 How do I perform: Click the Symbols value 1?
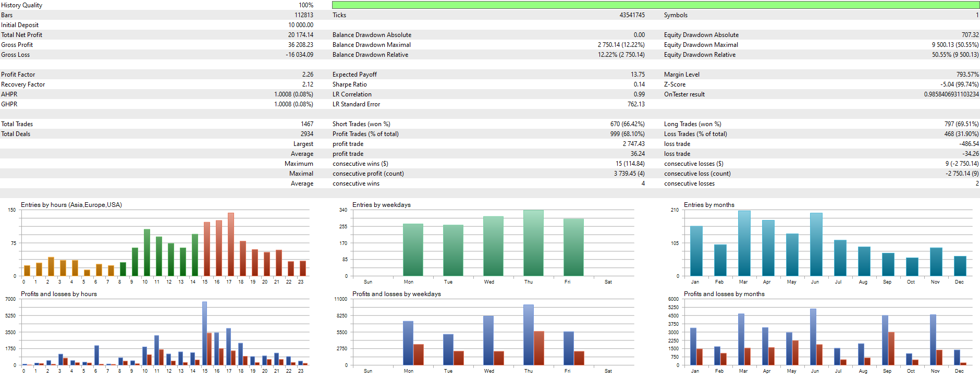(977, 15)
